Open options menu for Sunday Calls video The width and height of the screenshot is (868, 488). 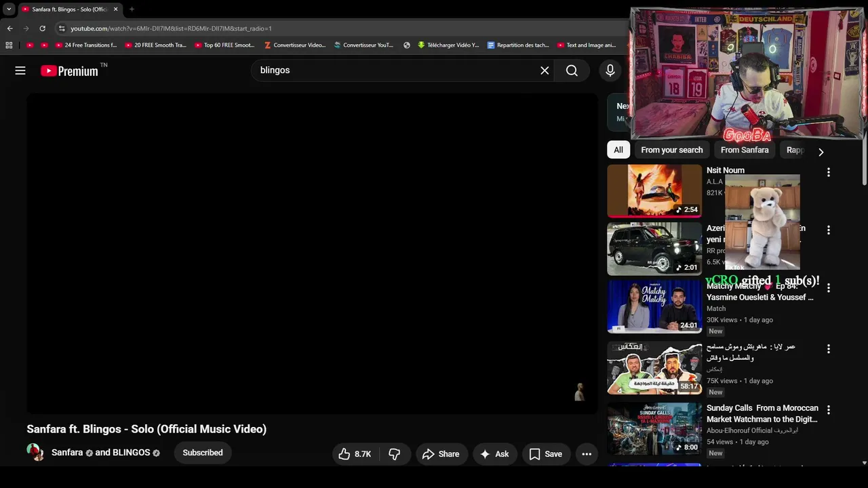828,409
